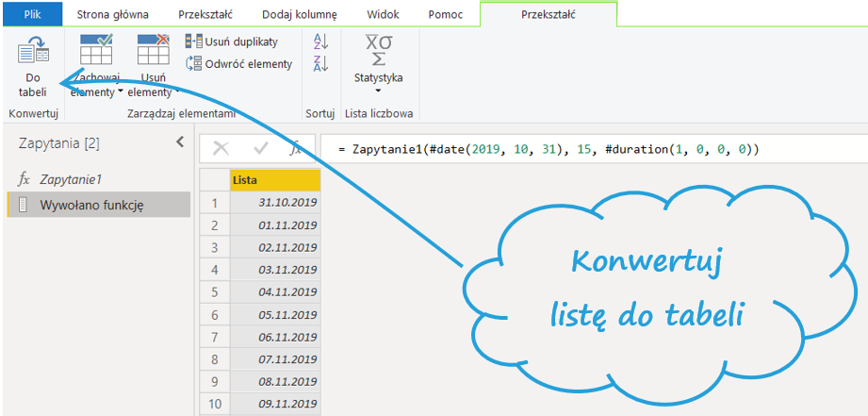This screenshot has height=416, width=868.
Task: Click the Usuń duplikaty icon
Action: click(x=193, y=42)
